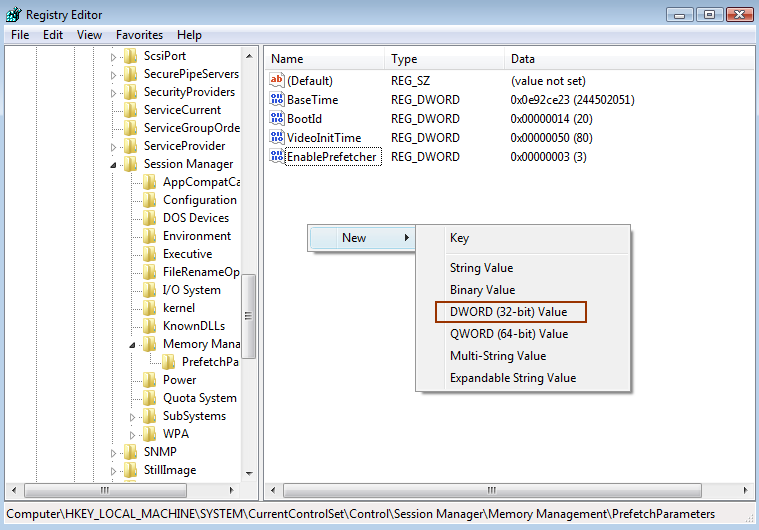This screenshot has height=530, width=759.
Task: Click the ServiceCurrent folder icon
Action: click(x=130, y=110)
